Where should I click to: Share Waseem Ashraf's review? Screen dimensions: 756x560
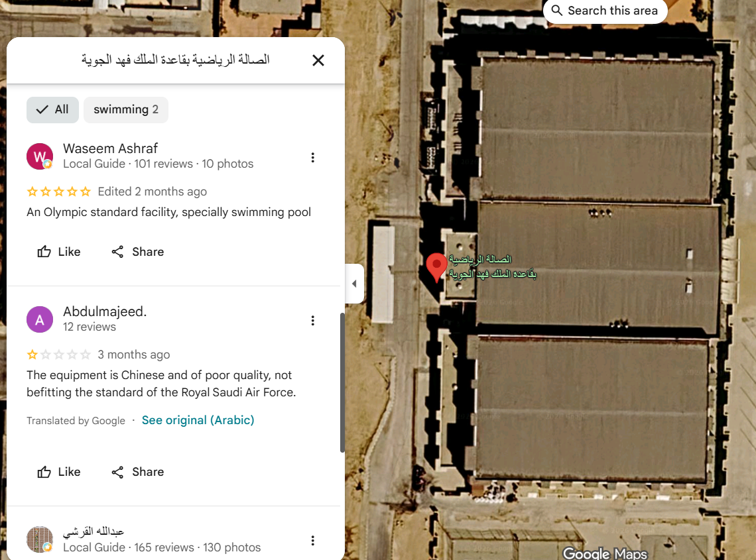click(138, 252)
